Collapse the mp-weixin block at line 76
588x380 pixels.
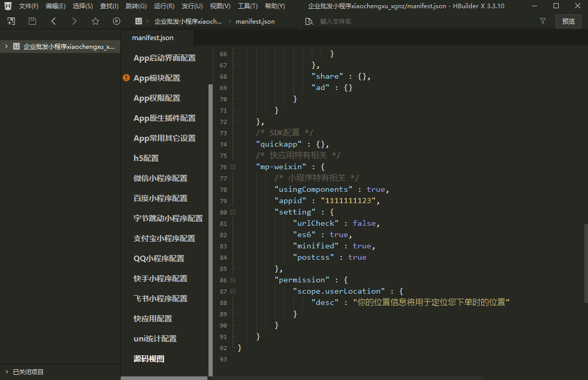(233, 167)
